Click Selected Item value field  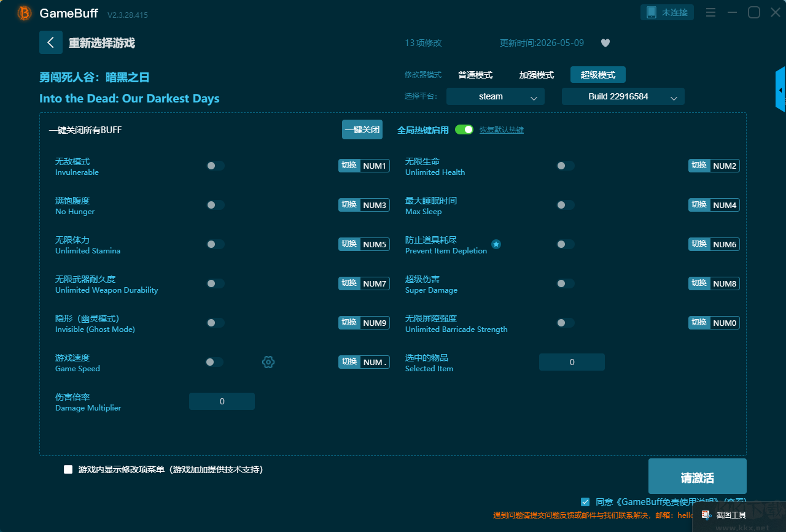[x=572, y=362]
